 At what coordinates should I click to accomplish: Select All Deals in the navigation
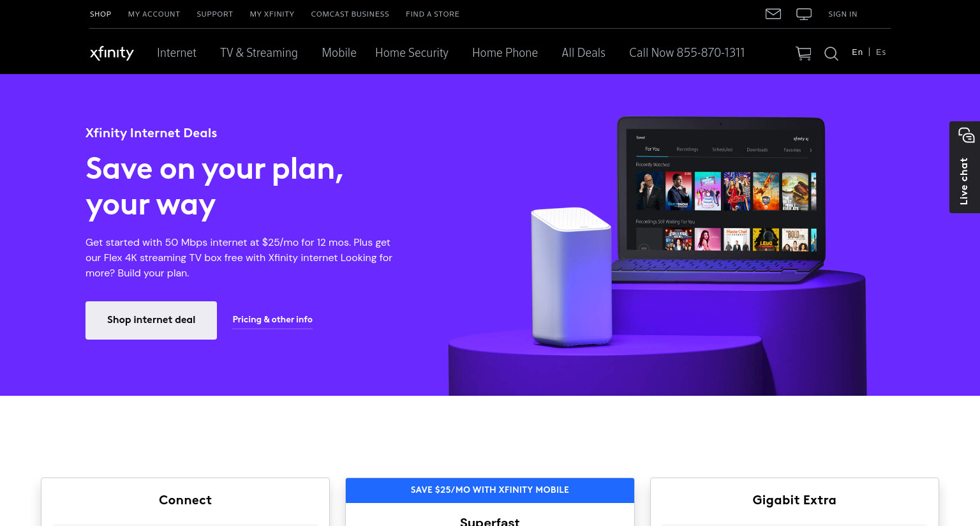[x=583, y=53]
